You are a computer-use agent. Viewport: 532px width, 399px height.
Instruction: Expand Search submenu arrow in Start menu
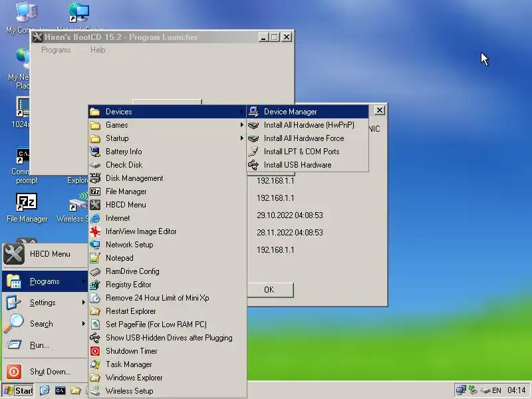(x=84, y=324)
